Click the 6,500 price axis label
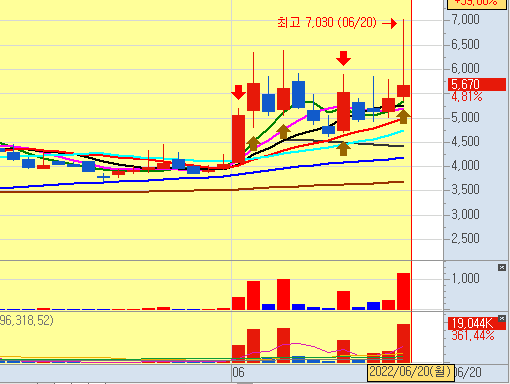 click(x=465, y=44)
